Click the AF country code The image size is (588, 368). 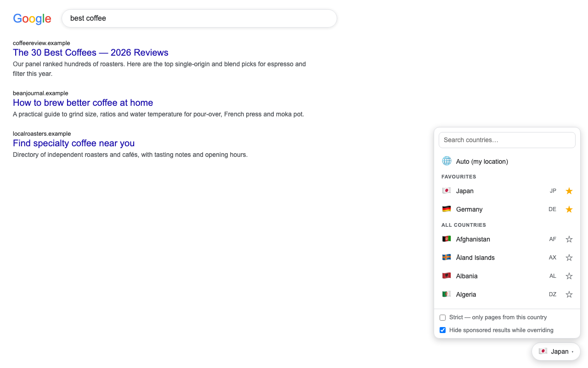pos(553,239)
